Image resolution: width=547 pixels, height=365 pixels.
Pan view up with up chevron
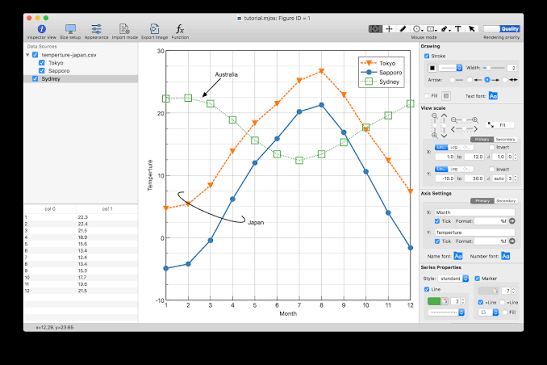(x=444, y=116)
